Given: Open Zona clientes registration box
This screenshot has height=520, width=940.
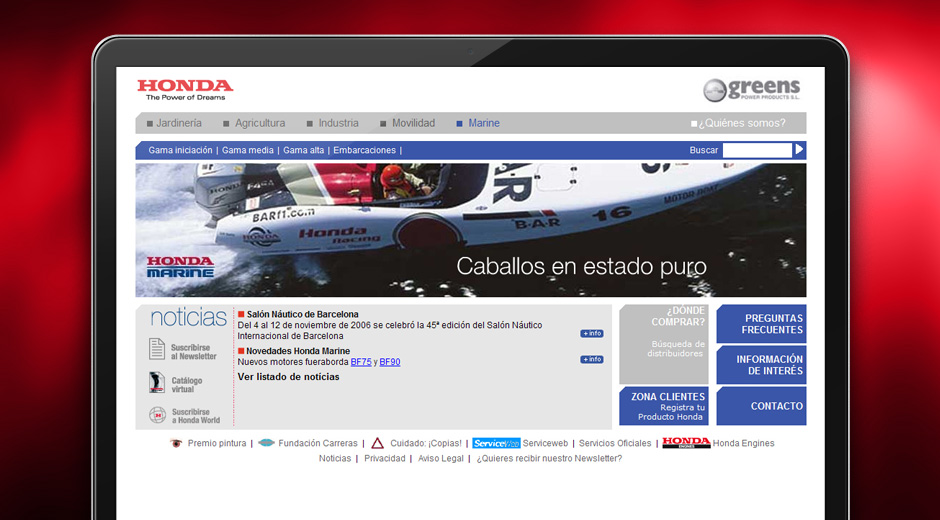Looking at the screenshot, I should [x=664, y=406].
